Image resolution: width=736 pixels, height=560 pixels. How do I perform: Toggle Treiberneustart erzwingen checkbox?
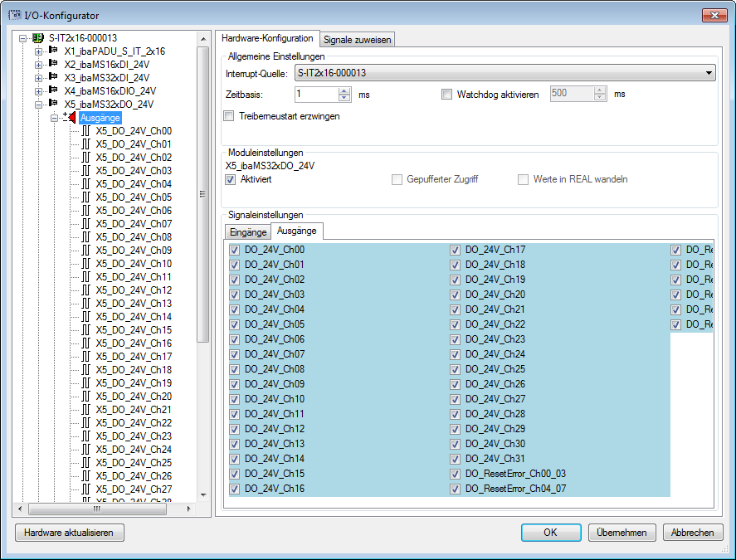[x=229, y=116]
